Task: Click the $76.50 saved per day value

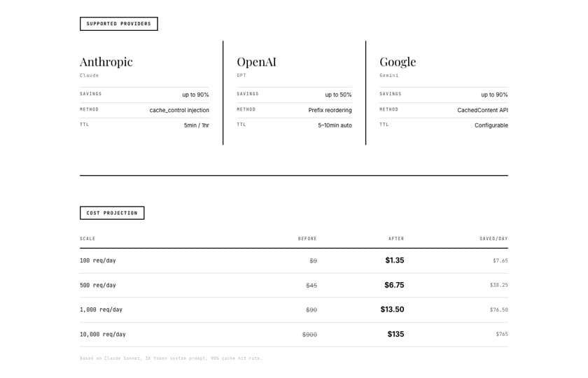Action: click(x=498, y=309)
